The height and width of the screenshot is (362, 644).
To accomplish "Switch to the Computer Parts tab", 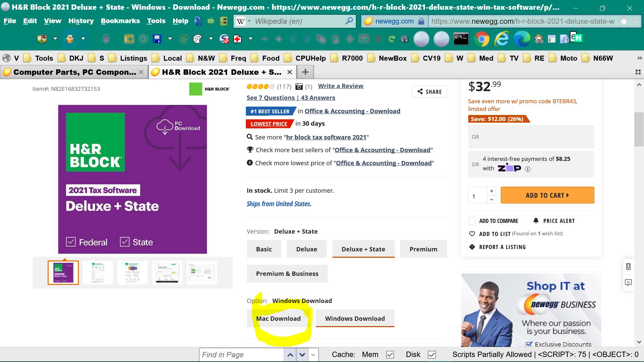I will pyautogui.click(x=74, y=72).
